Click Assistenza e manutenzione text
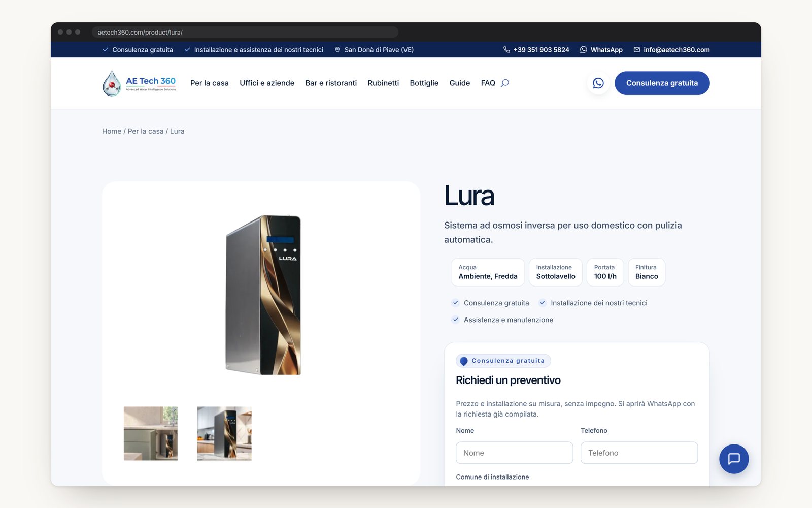 pos(509,320)
